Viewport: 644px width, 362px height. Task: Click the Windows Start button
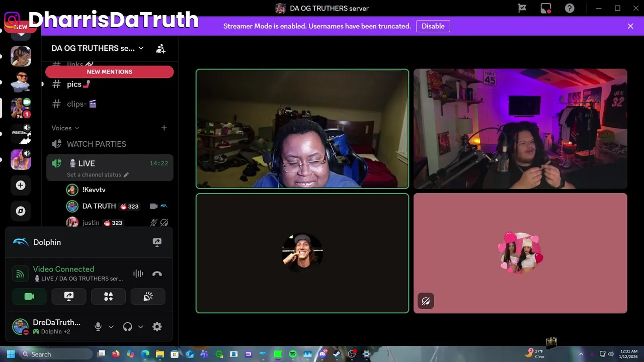click(x=11, y=354)
